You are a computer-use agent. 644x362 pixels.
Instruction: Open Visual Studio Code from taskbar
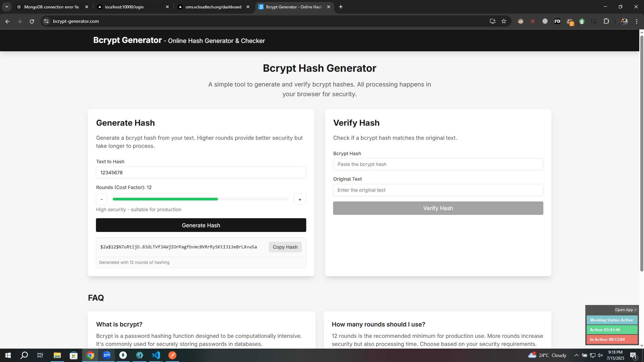click(156, 355)
